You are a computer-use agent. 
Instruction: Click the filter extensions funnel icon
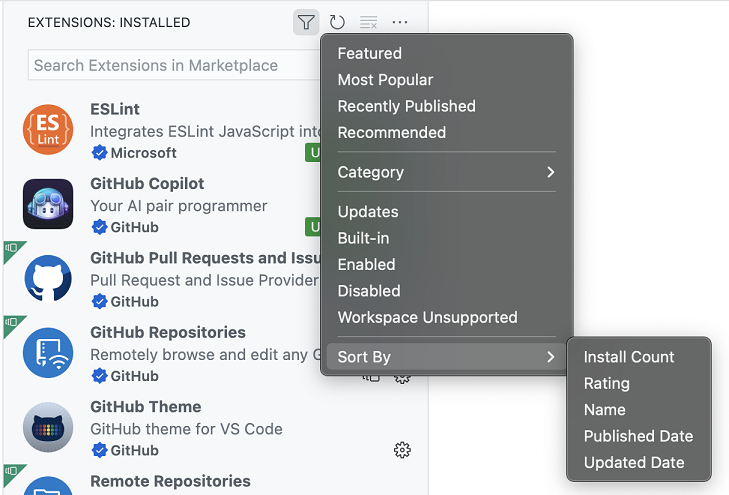tap(306, 22)
